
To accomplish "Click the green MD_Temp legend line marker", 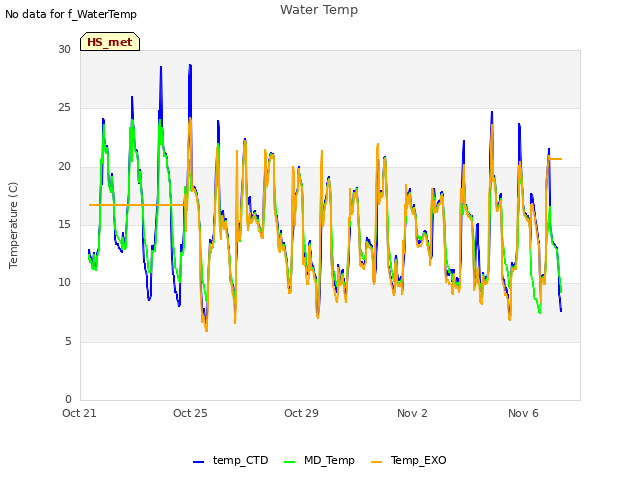I will point(289,462).
